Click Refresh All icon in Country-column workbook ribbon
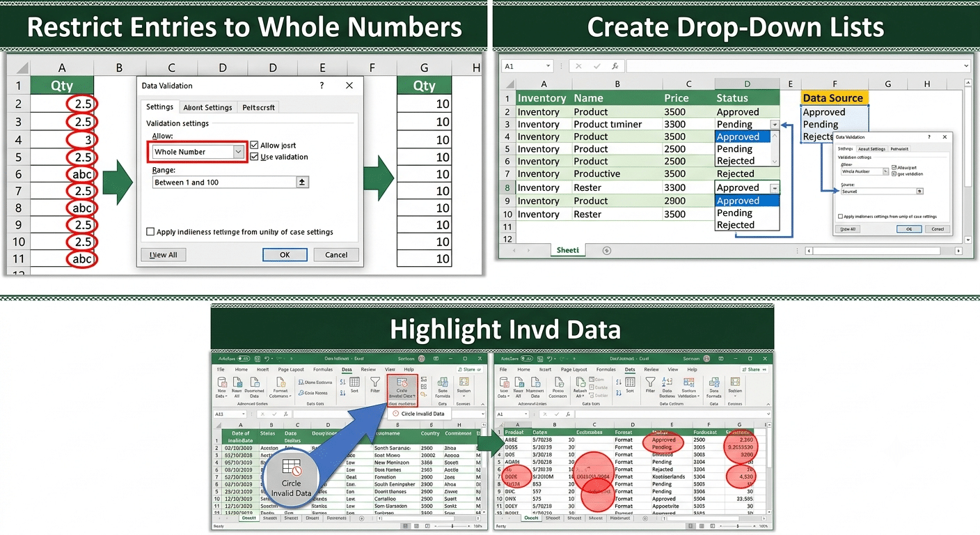Image resolution: width=980 pixels, height=535 pixels. click(x=237, y=382)
